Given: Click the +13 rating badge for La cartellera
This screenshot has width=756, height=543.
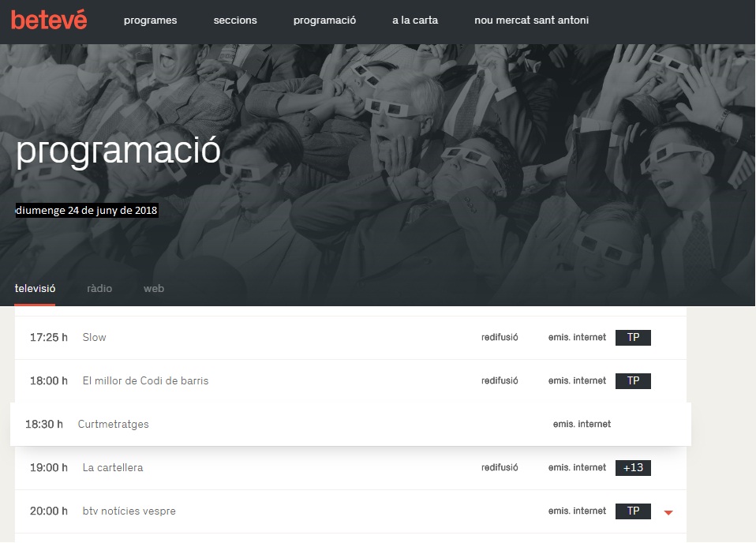Looking at the screenshot, I should pos(633,467).
